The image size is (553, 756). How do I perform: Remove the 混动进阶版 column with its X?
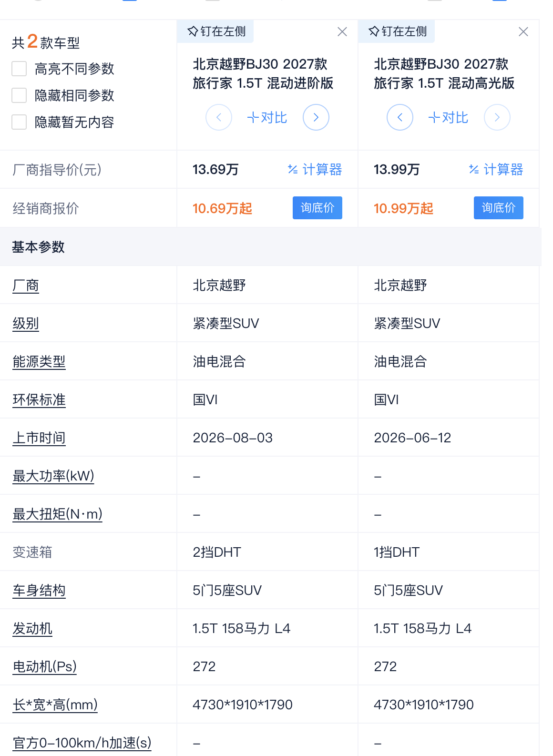pyautogui.click(x=342, y=32)
